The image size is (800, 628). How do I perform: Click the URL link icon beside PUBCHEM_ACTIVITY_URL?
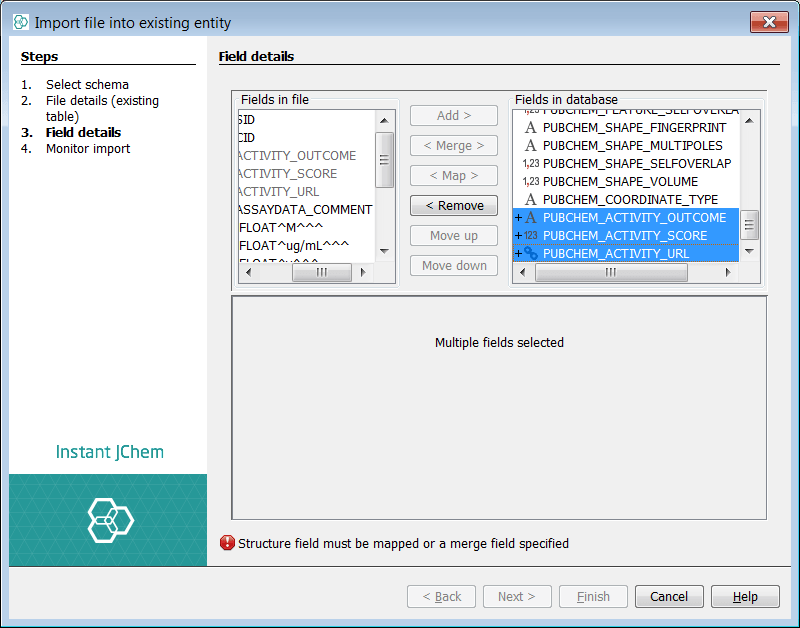pos(531,254)
